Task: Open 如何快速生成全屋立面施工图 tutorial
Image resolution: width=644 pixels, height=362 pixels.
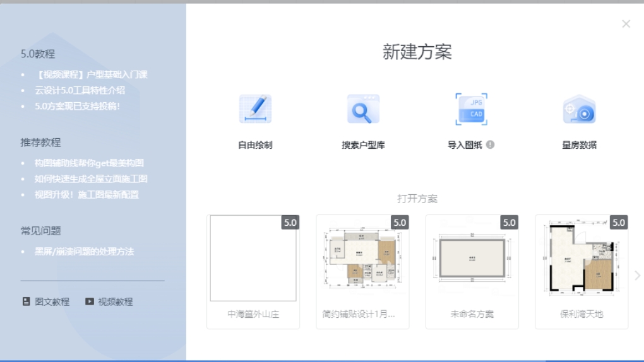Action: pyautogui.click(x=91, y=179)
